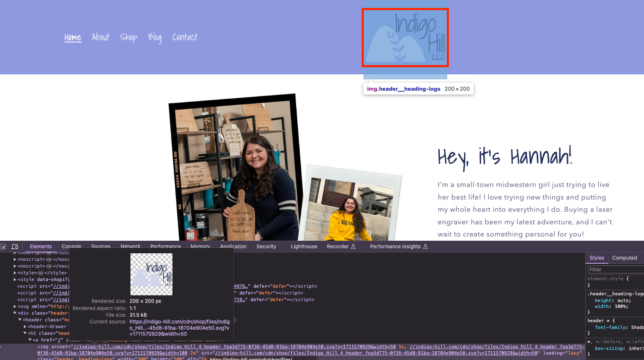Open the Blog navigation link
This screenshot has width=644, height=360.
point(155,37)
